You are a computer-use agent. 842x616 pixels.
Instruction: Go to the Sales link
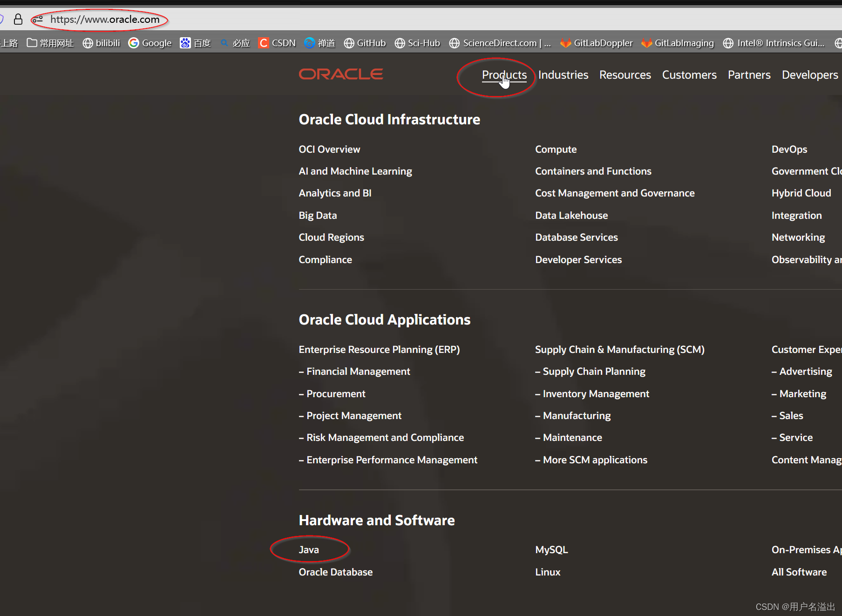coord(787,416)
